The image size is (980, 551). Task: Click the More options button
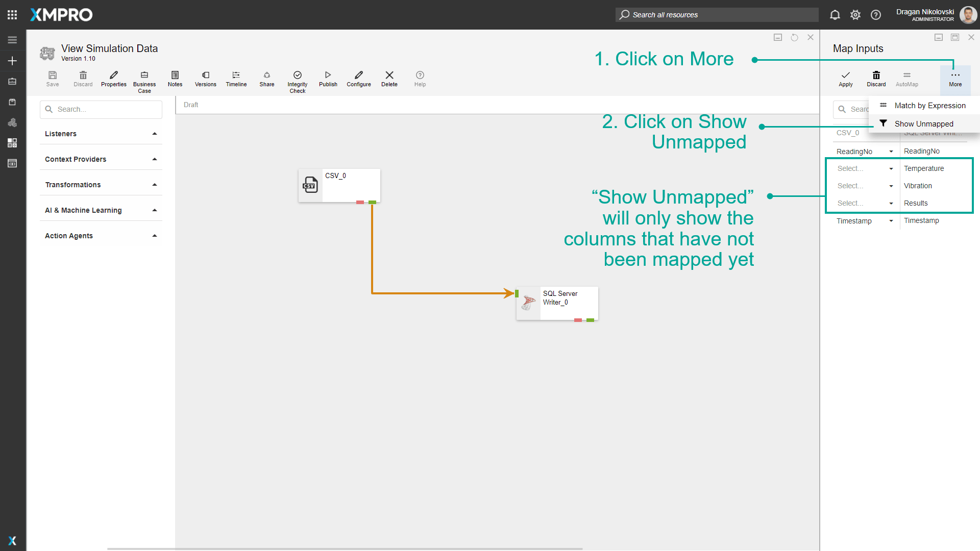(955, 79)
